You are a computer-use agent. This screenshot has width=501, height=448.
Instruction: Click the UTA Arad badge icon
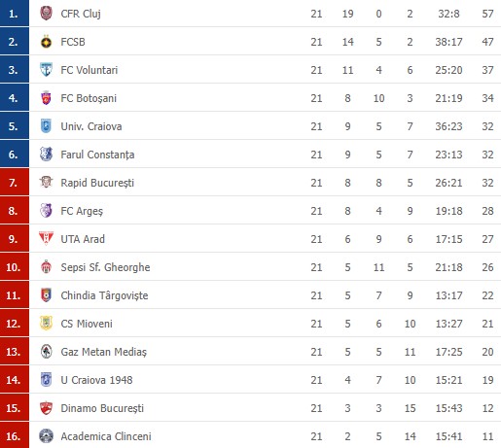(46, 239)
